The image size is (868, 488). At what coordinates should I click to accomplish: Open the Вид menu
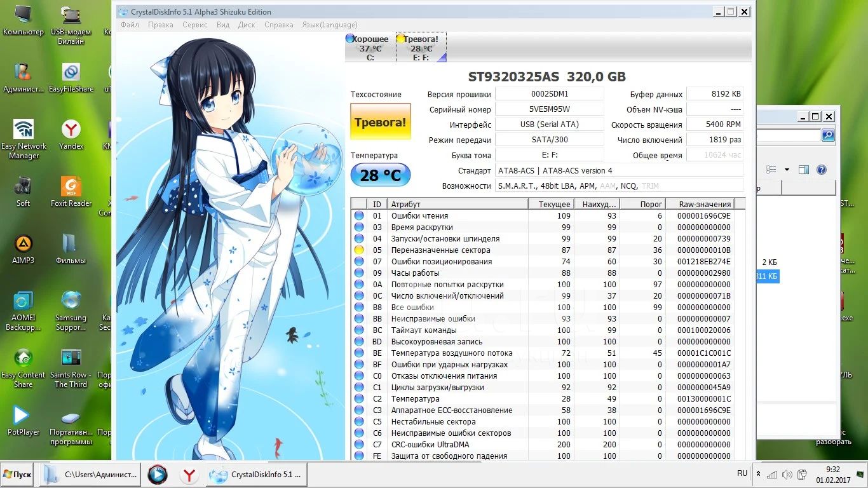click(222, 25)
